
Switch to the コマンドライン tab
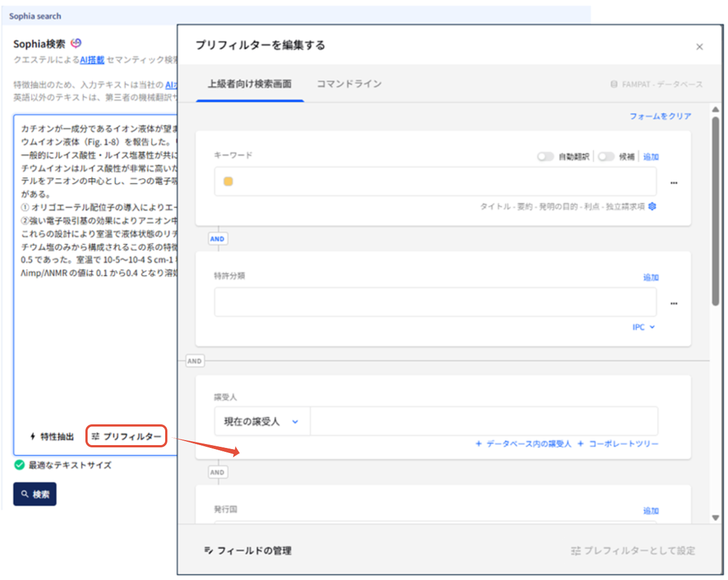tap(349, 84)
